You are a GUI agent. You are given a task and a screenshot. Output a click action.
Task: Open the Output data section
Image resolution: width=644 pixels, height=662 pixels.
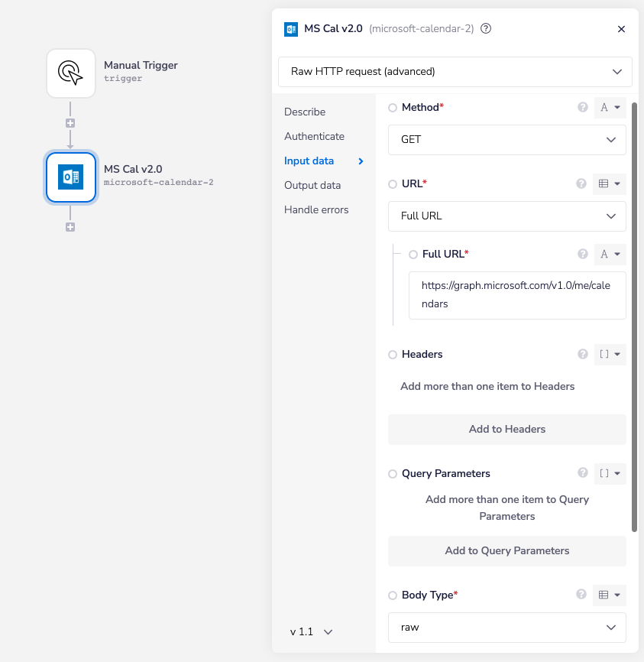(x=312, y=185)
